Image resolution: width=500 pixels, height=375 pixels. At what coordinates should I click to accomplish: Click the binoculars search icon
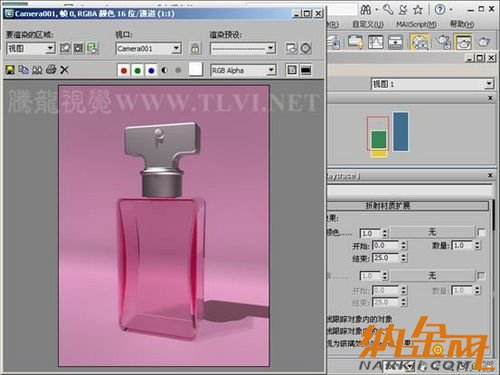366,10
